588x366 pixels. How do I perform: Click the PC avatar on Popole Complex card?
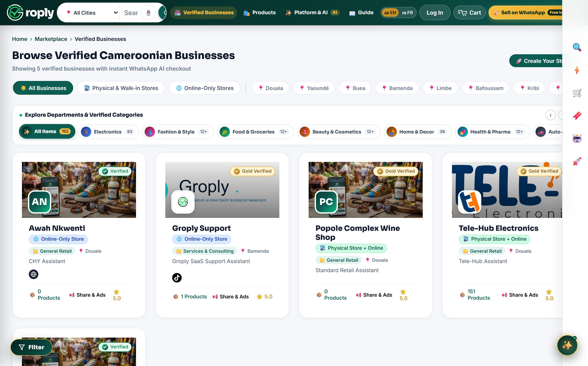(x=326, y=202)
